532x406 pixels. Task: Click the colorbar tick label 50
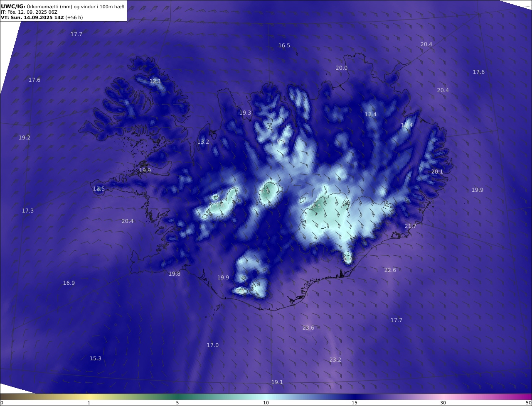528,403
